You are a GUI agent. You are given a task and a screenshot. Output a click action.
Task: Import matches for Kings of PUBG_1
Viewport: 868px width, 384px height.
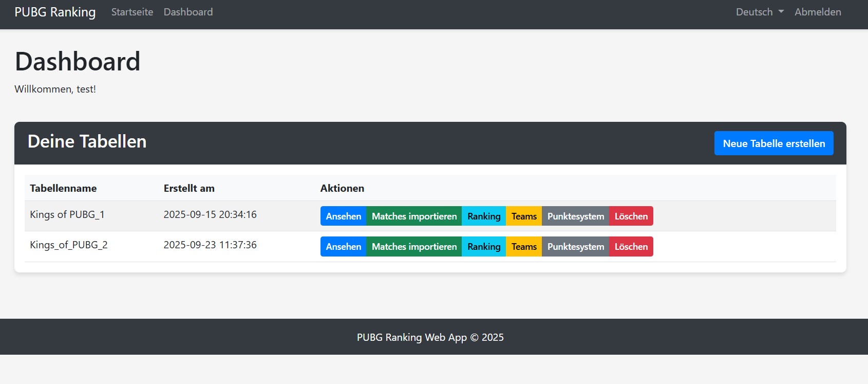click(x=414, y=216)
